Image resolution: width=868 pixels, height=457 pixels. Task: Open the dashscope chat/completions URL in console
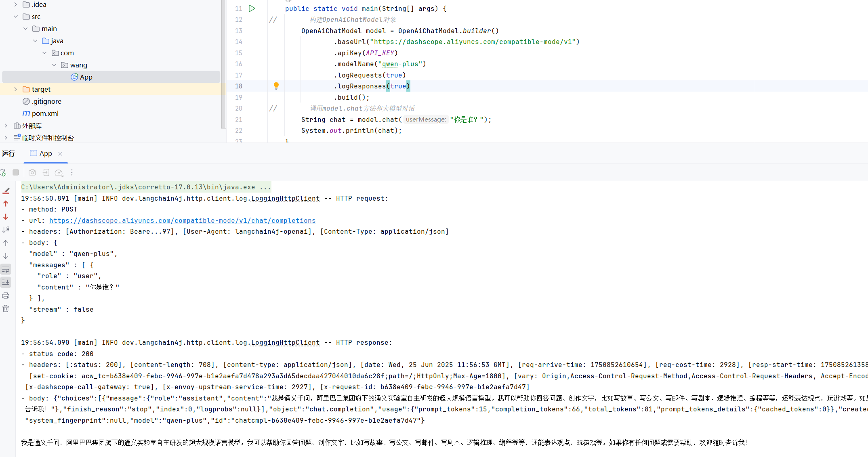(182, 220)
